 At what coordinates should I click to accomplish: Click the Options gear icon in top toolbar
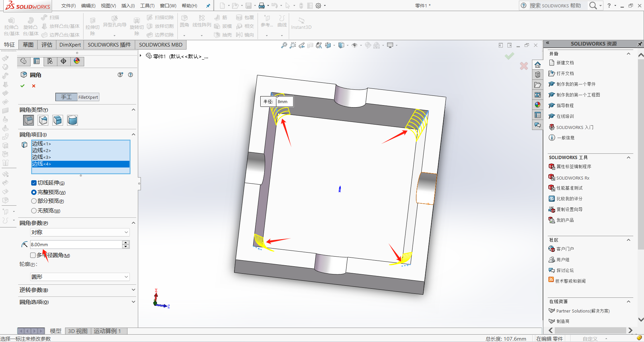pyautogui.click(x=318, y=6)
